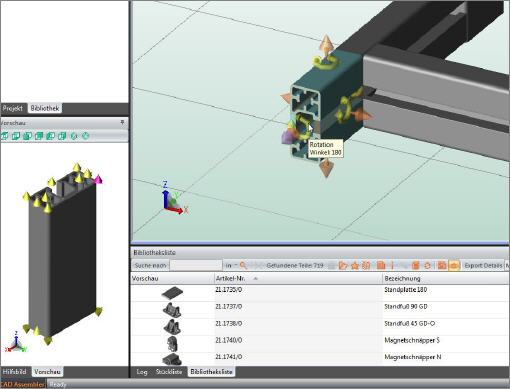Sort by the Artikel-Nr. column header arrow
Screen dimensions: 510x389
coord(256,278)
